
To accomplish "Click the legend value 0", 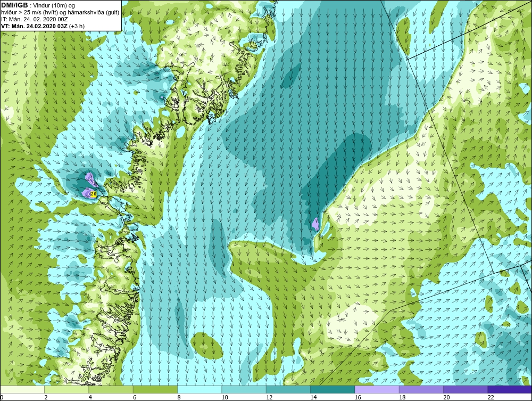I will click(x=2, y=397).
